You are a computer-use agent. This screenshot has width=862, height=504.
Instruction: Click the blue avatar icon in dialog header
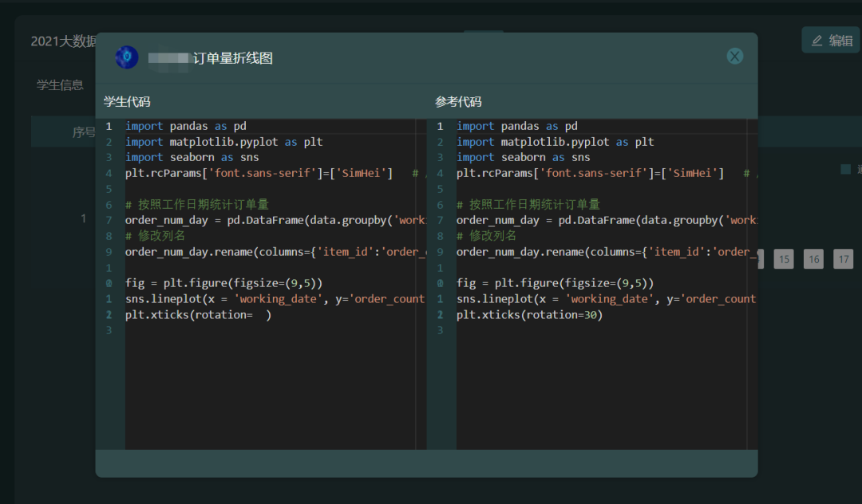tap(126, 57)
